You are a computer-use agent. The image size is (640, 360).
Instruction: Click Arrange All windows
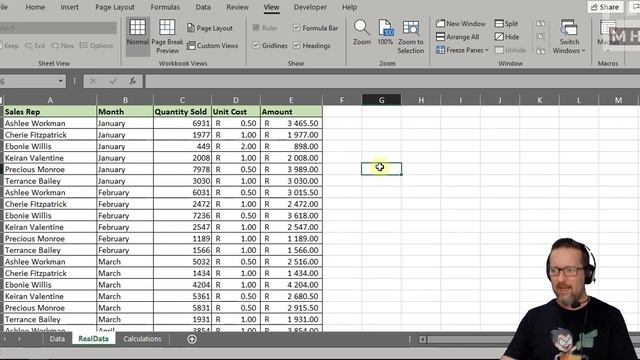tap(458, 37)
